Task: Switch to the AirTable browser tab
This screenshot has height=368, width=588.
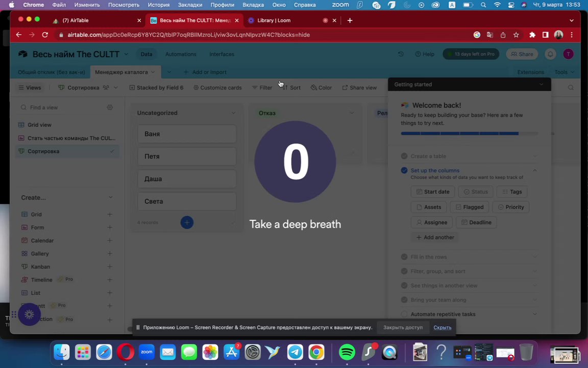Action: coord(97,20)
